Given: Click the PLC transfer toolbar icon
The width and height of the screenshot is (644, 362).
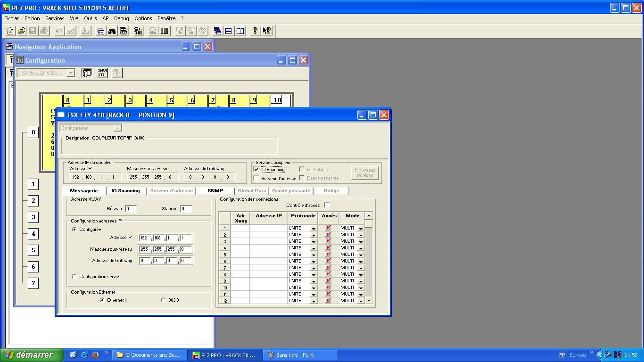Looking at the screenshot, I should point(138,31).
